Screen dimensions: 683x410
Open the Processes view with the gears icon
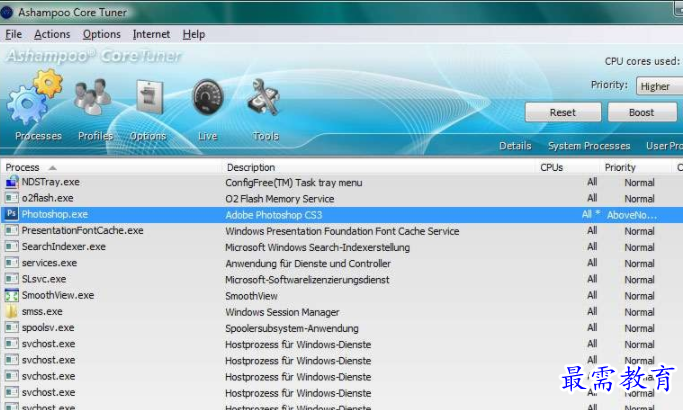tap(35, 98)
